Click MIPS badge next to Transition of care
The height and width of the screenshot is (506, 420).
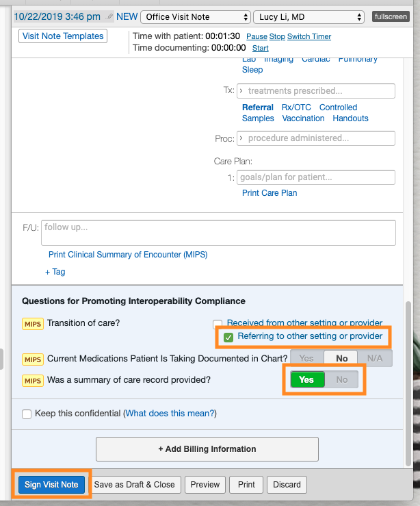click(x=33, y=324)
